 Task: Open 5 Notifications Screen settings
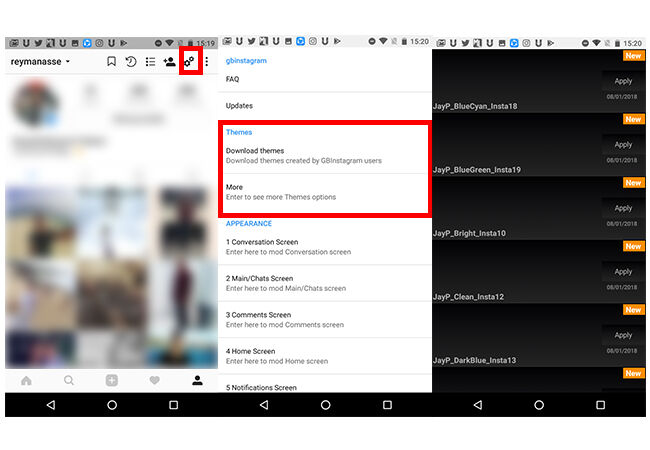point(325,384)
